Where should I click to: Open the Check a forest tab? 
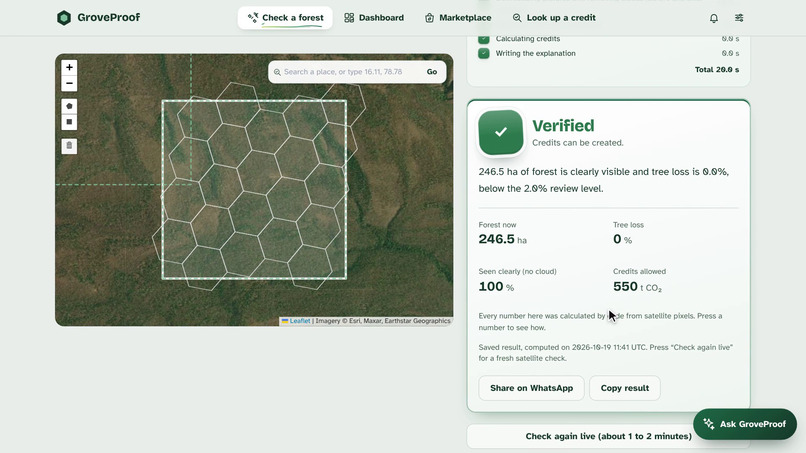click(x=285, y=17)
